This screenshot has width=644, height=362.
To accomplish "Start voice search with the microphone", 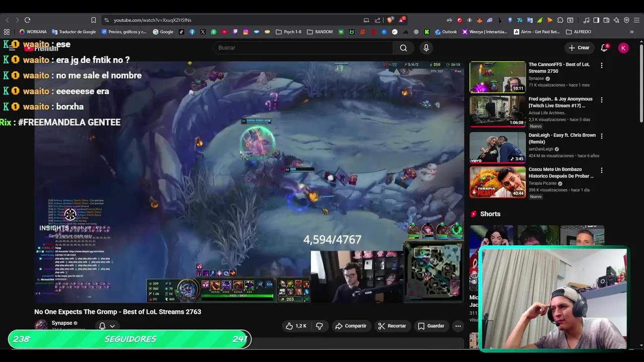I will click(x=426, y=48).
